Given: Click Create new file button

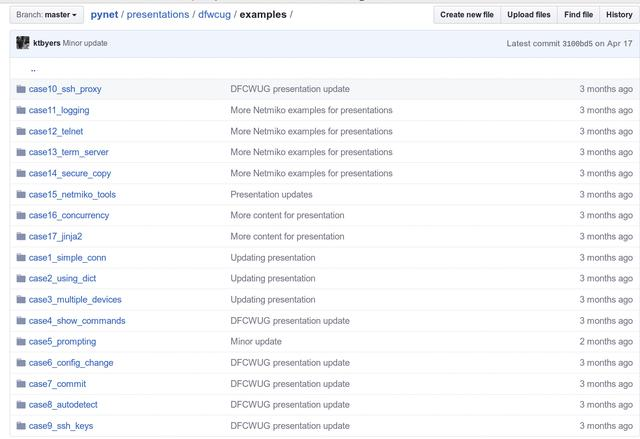Looking at the screenshot, I should coord(467,15).
